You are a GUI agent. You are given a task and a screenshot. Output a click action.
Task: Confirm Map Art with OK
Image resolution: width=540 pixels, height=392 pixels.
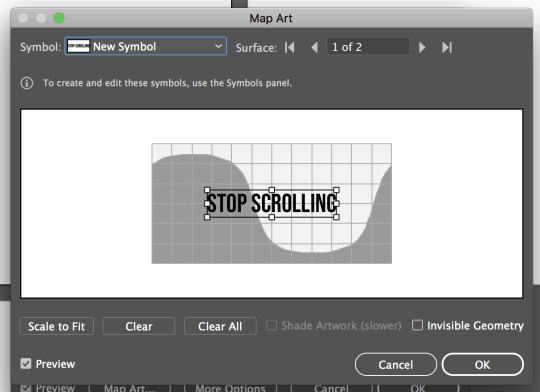[x=482, y=364]
